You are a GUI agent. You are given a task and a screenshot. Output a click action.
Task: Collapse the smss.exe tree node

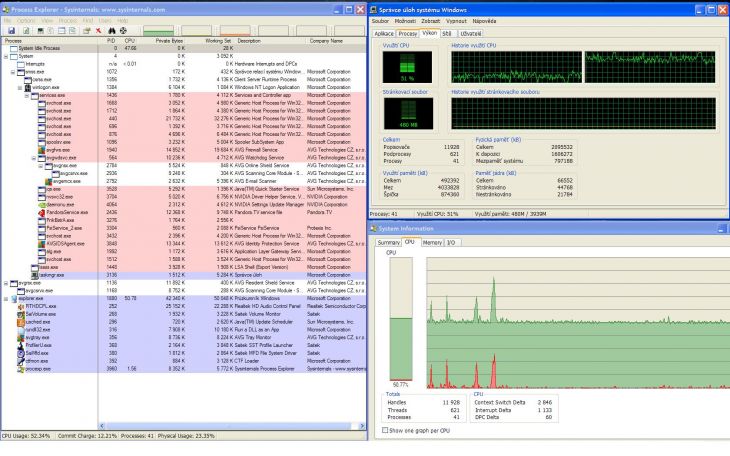coord(13,72)
